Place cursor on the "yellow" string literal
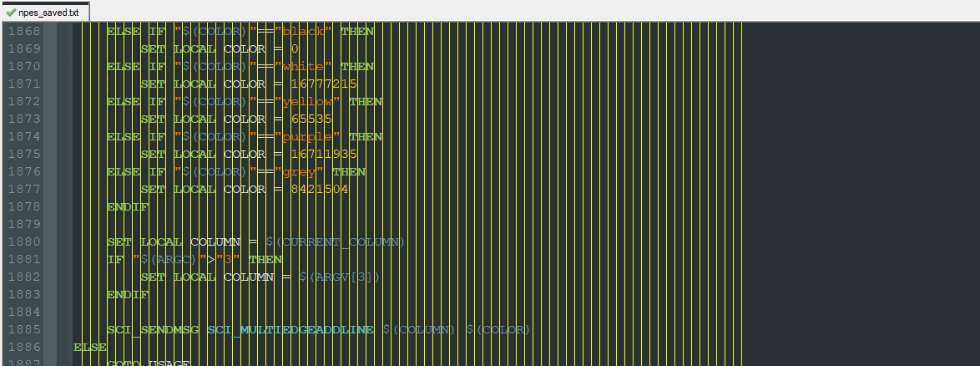 point(307,101)
